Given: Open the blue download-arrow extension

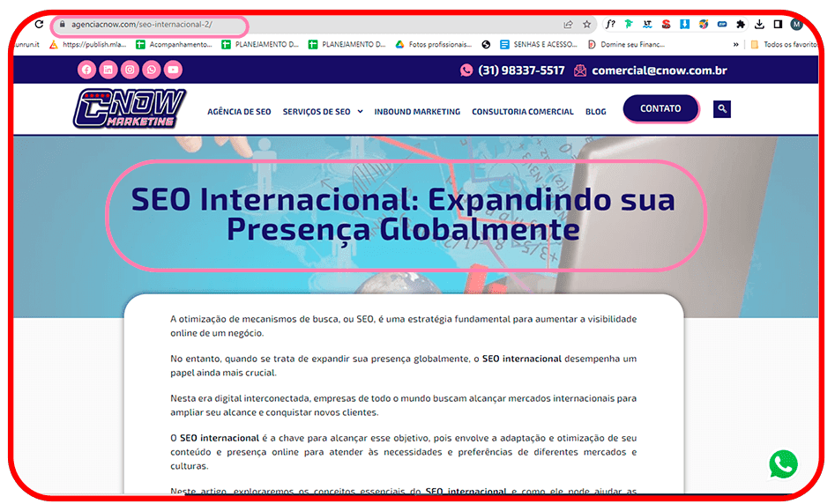Looking at the screenshot, I should [685, 24].
